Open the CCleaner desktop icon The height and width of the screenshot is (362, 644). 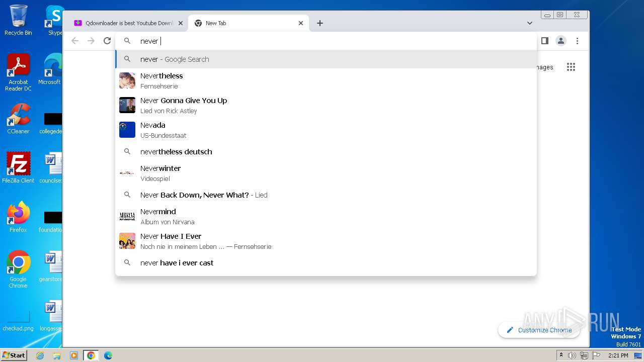click(18, 119)
